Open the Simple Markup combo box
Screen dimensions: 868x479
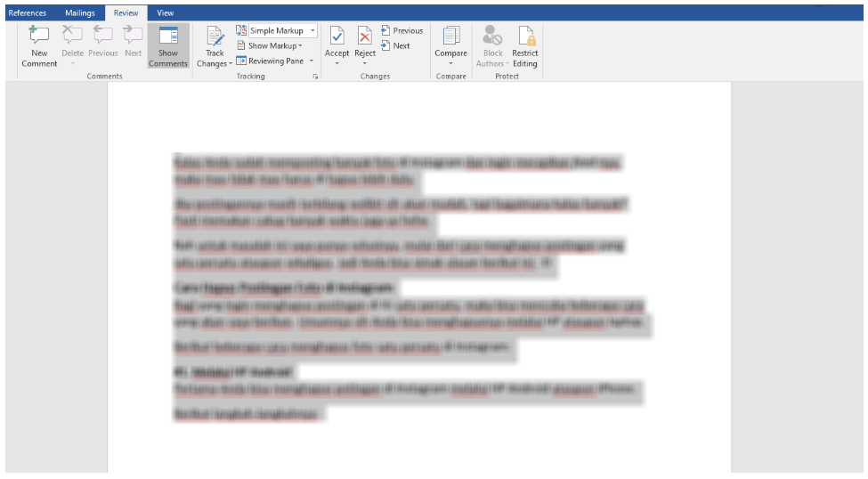283,30
